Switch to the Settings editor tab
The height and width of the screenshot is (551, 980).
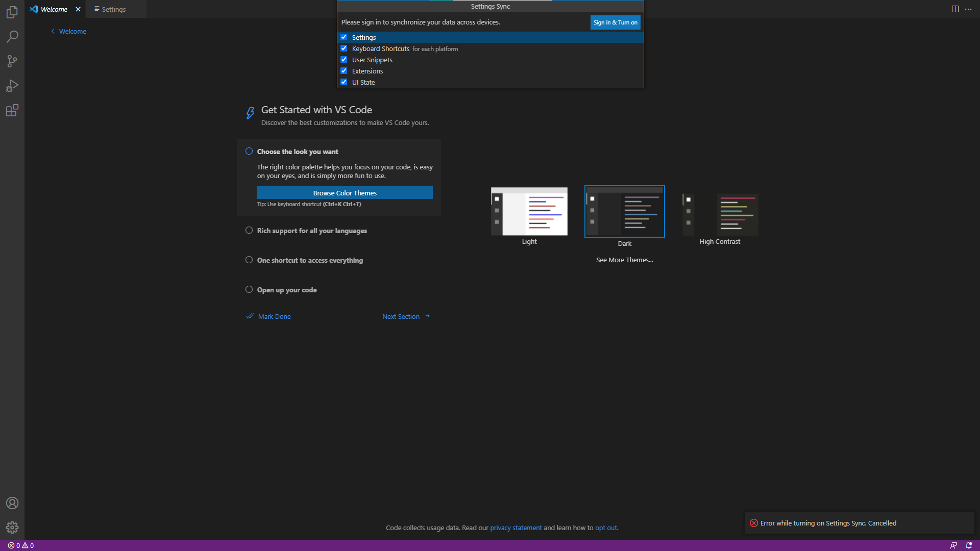[x=113, y=9]
